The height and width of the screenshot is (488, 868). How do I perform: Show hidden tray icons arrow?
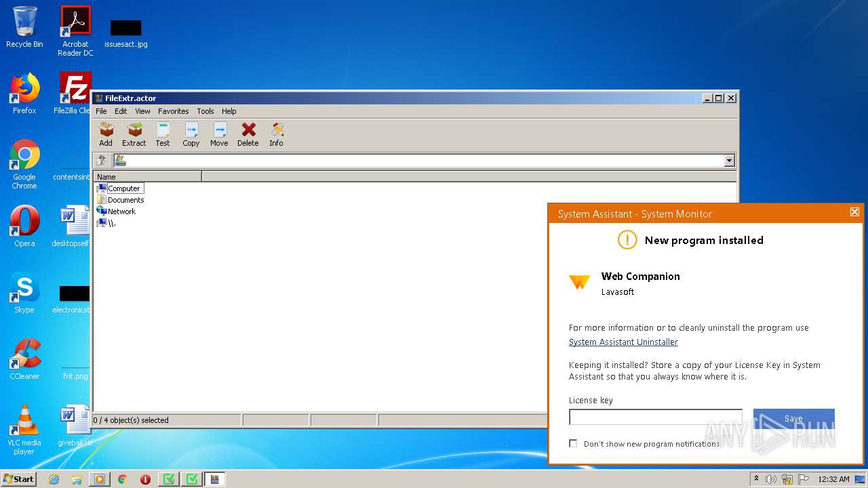tap(756, 479)
